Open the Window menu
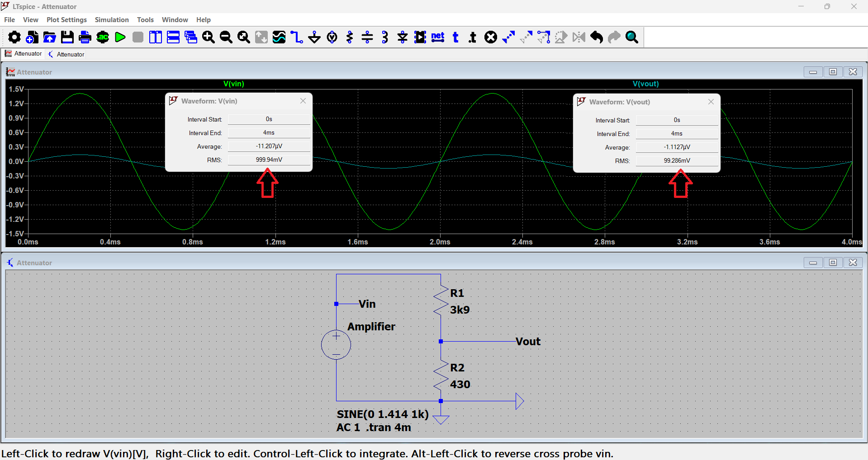This screenshot has height=460, width=868. click(x=175, y=20)
